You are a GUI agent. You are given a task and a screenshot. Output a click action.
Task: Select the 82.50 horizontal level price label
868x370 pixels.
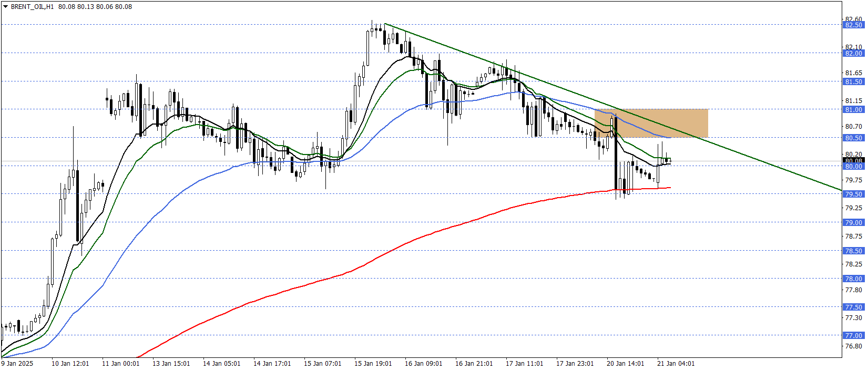point(853,25)
